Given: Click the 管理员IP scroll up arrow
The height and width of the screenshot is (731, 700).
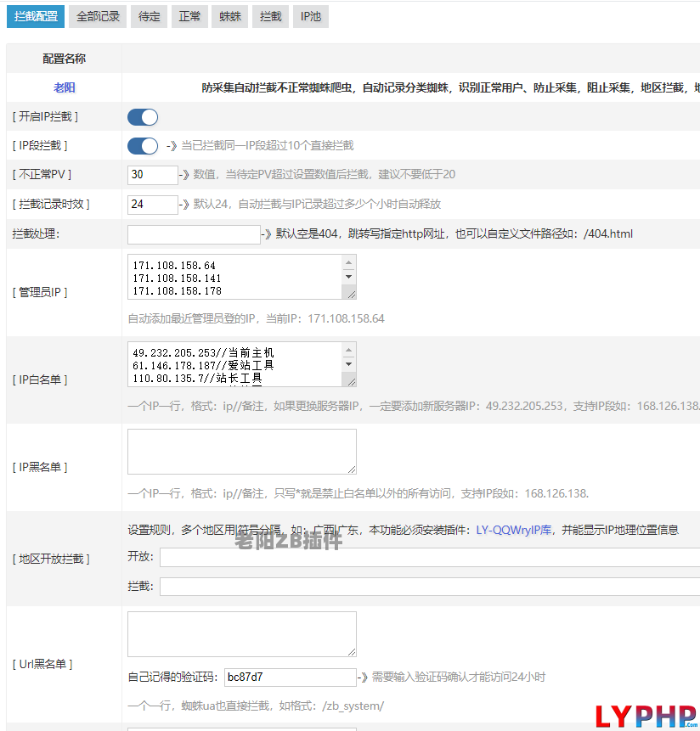Looking at the screenshot, I should (348, 262).
